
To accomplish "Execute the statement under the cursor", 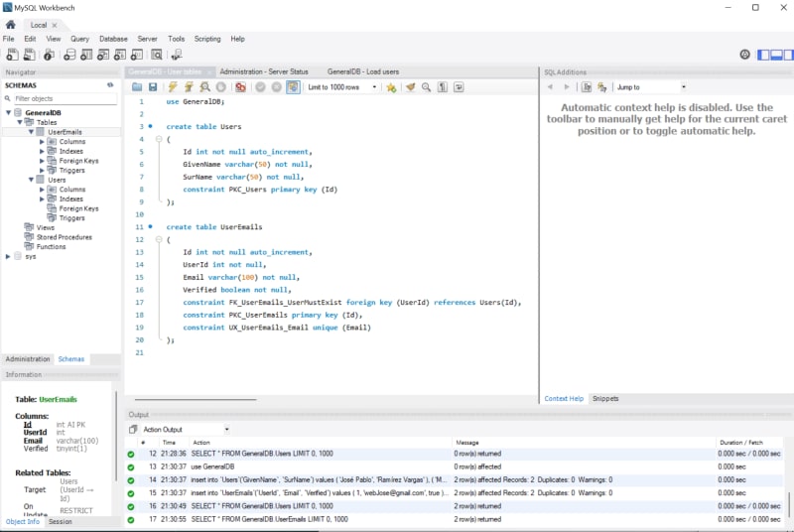I will (x=189, y=87).
